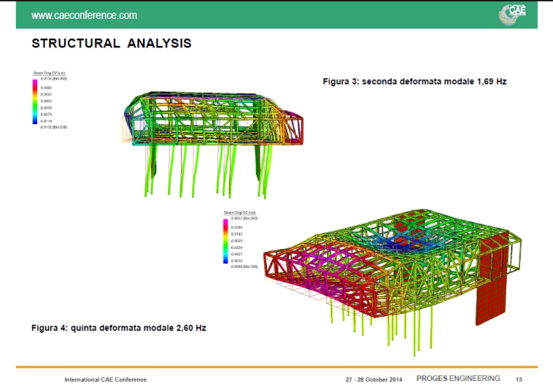Click the slide page number 15
Screen dimensions: 553x392
(x=519, y=379)
